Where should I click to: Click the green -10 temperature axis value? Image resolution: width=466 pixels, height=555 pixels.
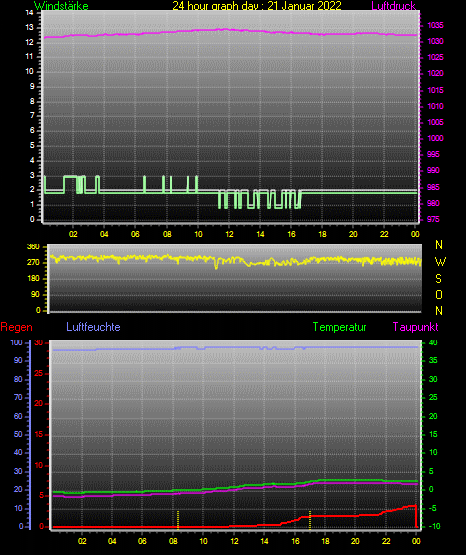tap(435, 526)
